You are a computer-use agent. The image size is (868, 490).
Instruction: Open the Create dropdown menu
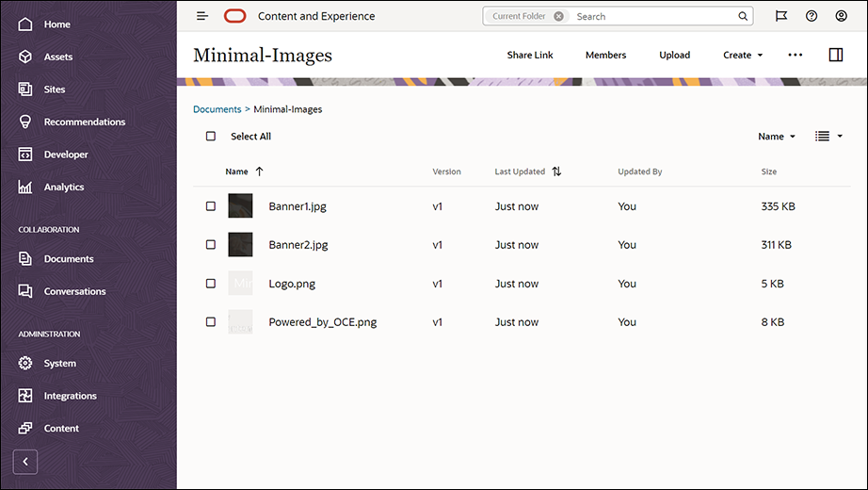coord(743,55)
